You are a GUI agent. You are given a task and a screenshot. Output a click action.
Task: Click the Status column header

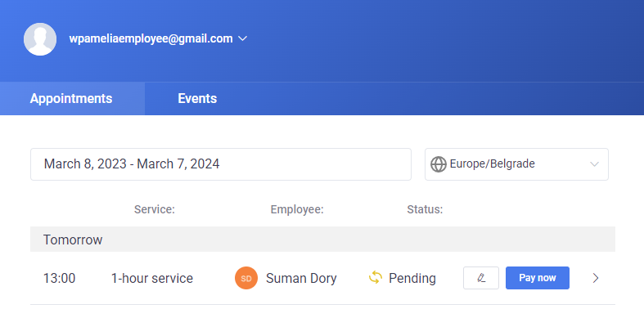coord(425,209)
